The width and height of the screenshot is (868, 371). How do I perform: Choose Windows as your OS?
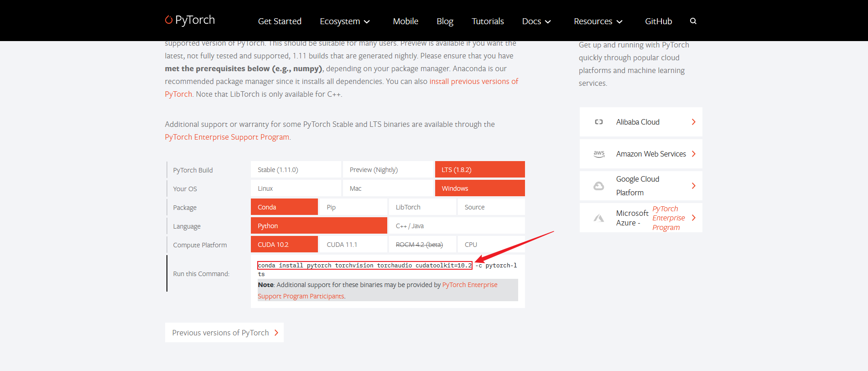point(480,188)
